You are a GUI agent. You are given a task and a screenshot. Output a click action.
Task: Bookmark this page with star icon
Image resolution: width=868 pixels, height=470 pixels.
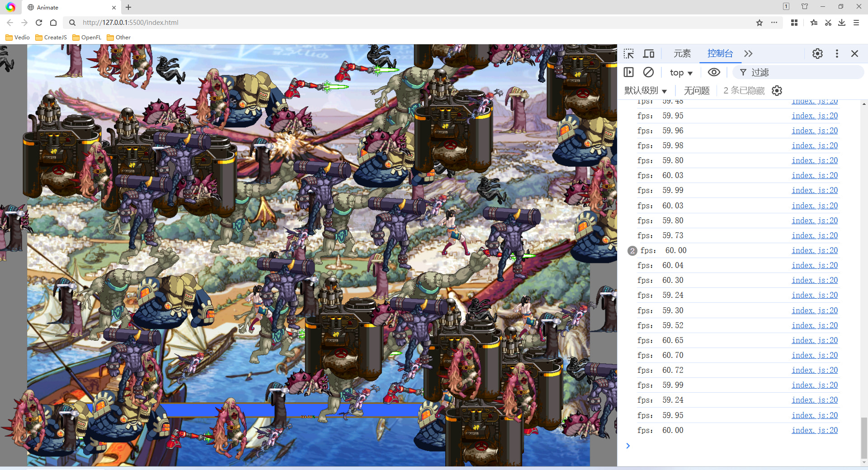point(759,23)
